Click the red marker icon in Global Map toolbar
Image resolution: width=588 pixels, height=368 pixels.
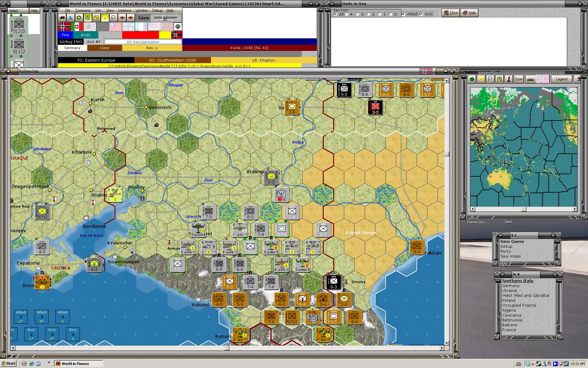tap(508, 79)
